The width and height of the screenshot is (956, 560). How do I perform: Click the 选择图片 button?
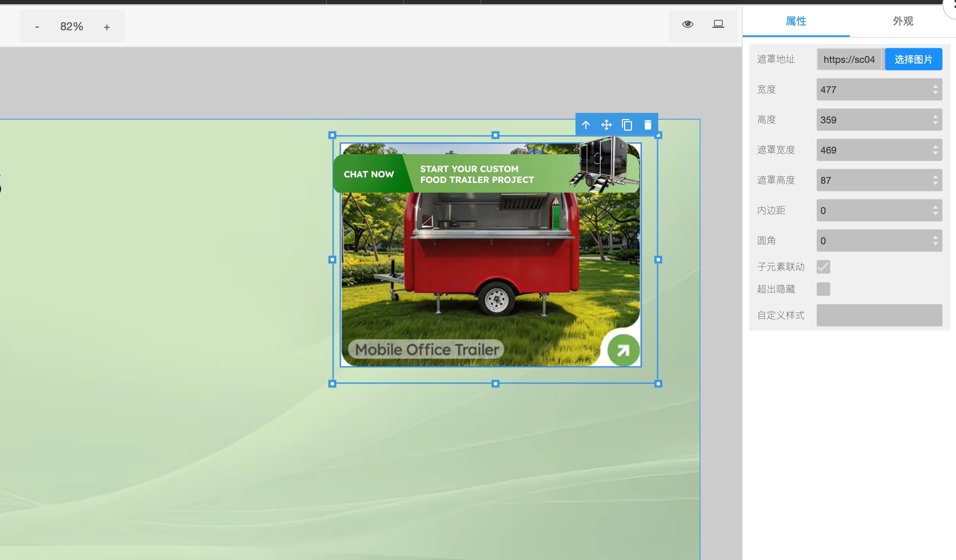(913, 59)
